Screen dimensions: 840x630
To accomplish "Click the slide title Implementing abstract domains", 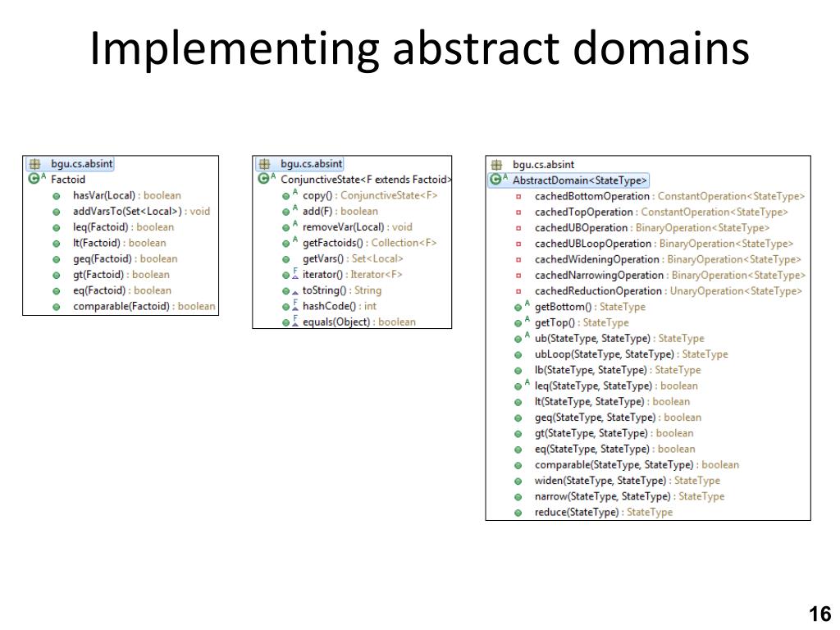I will (x=419, y=48).
